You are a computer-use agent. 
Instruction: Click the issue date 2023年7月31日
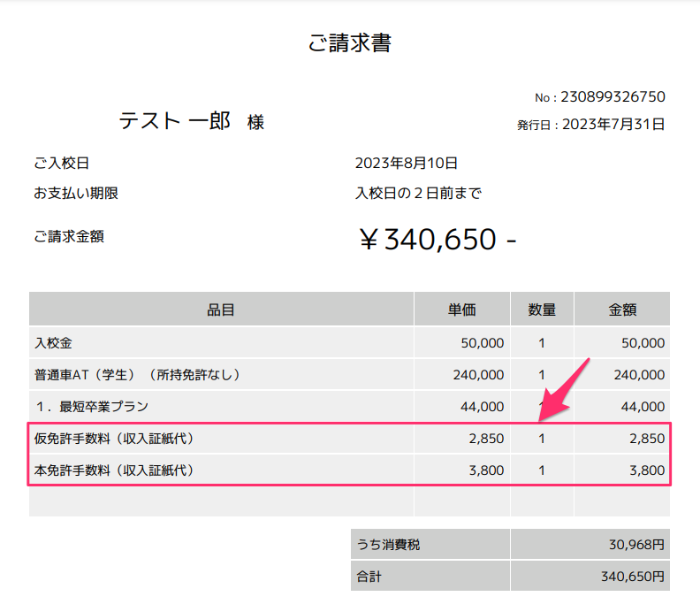point(613,125)
